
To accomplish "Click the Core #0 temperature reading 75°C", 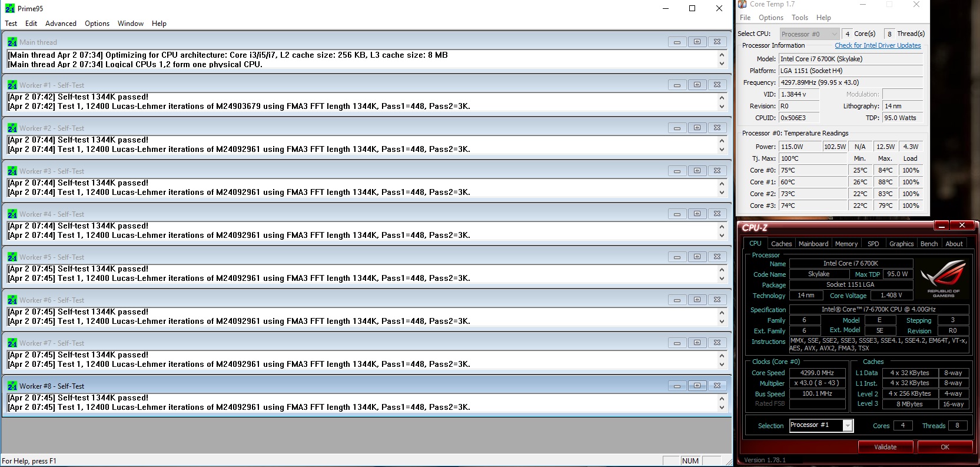I will click(x=813, y=170).
